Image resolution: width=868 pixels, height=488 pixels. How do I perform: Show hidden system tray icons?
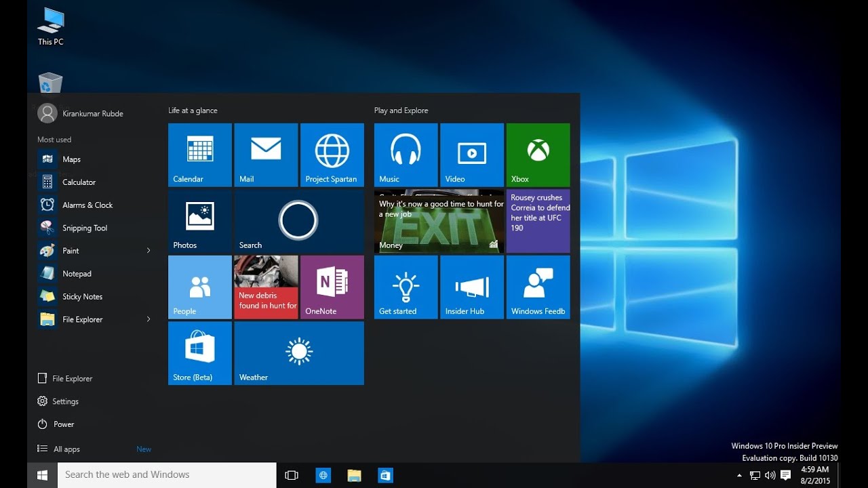click(x=739, y=476)
